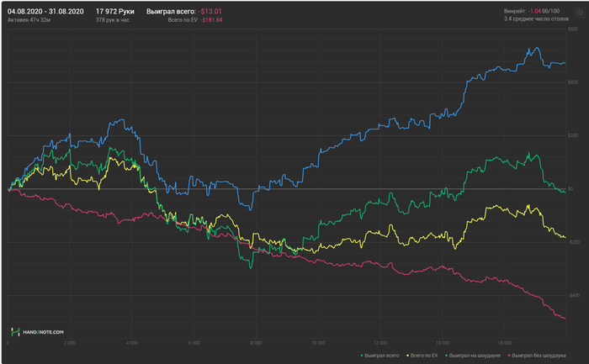This screenshot has height=364, width=589.
Task: Click the $200 y-axis label
Action: pos(573,135)
